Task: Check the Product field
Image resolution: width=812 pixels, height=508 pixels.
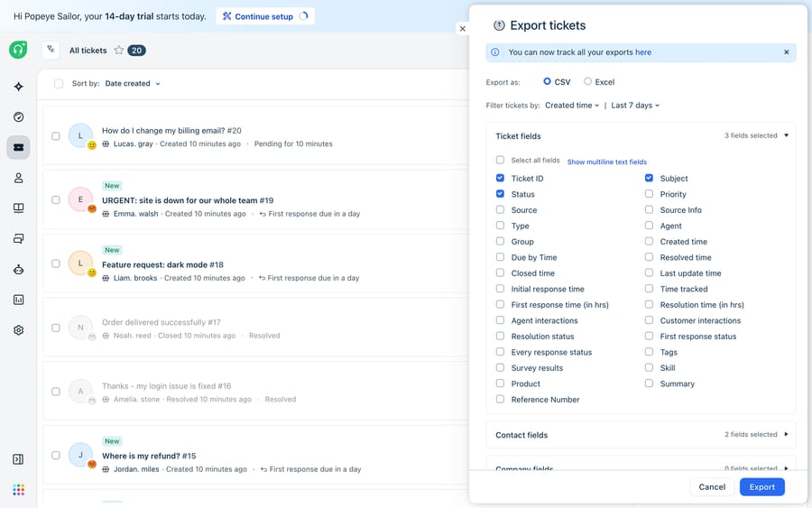Action: tap(500, 383)
